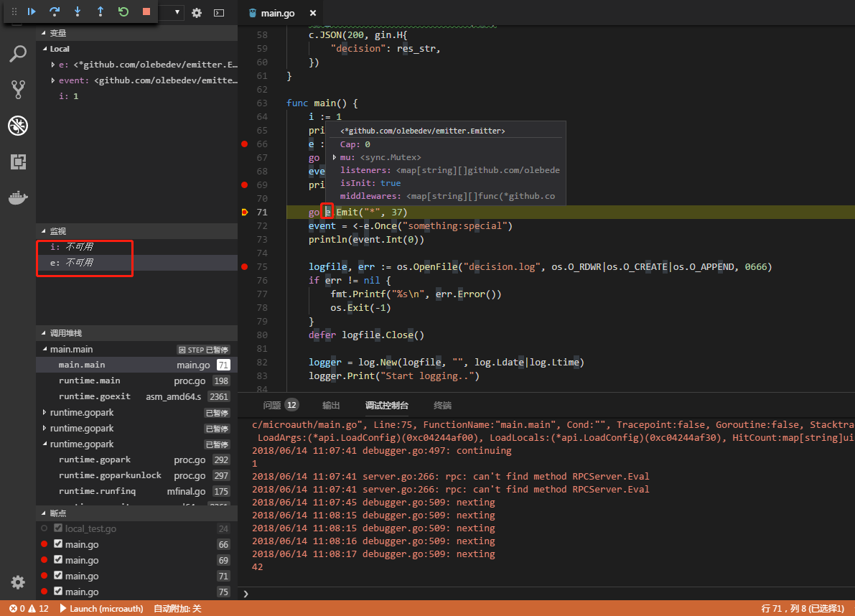The height and width of the screenshot is (616, 855).
Task: Expand mu sync.Mutex in hover popup
Action: (335, 157)
